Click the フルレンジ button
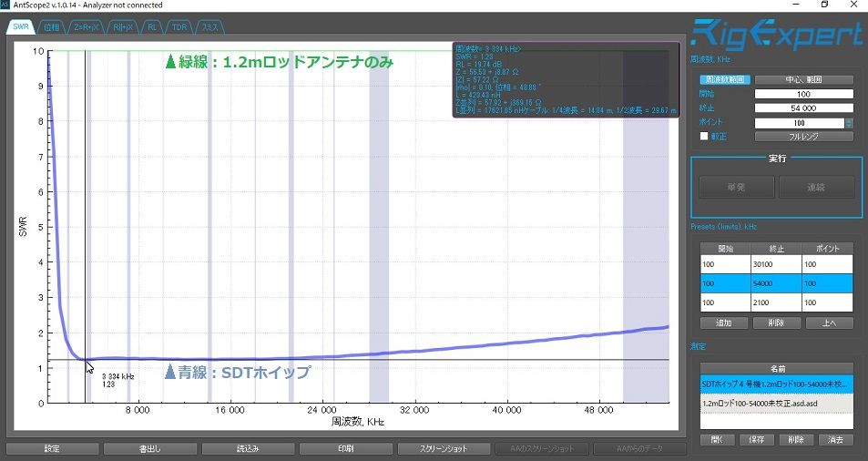 (803, 136)
